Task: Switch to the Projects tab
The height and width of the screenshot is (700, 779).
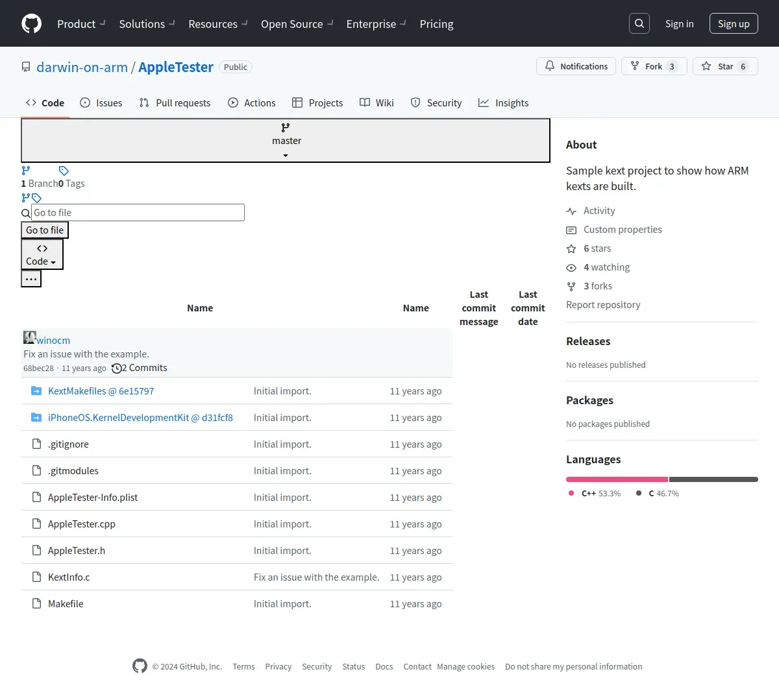Action: (x=317, y=103)
